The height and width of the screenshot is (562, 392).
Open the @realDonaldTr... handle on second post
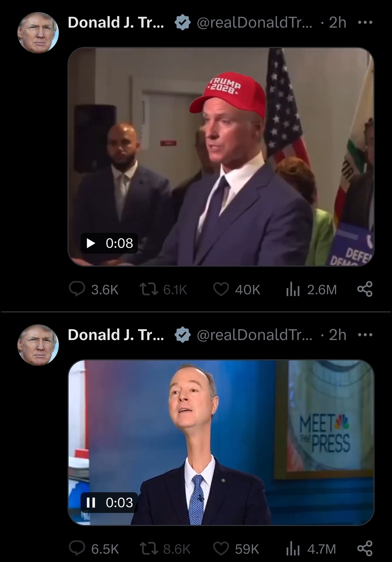click(x=254, y=335)
